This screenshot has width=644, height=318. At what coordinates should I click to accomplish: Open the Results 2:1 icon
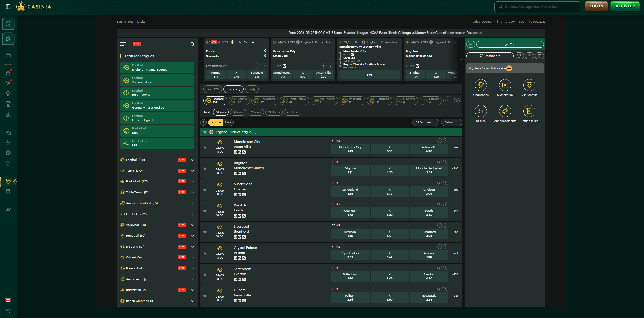point(481,111)
